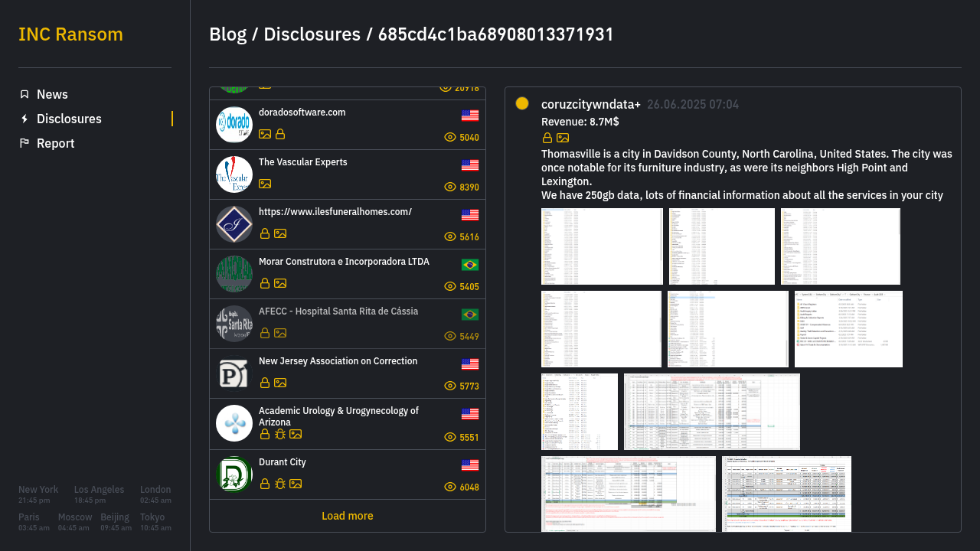Click the bug icon on Durant City row
The width and height of the screenshot is (980, 551).
coord(280,484)
